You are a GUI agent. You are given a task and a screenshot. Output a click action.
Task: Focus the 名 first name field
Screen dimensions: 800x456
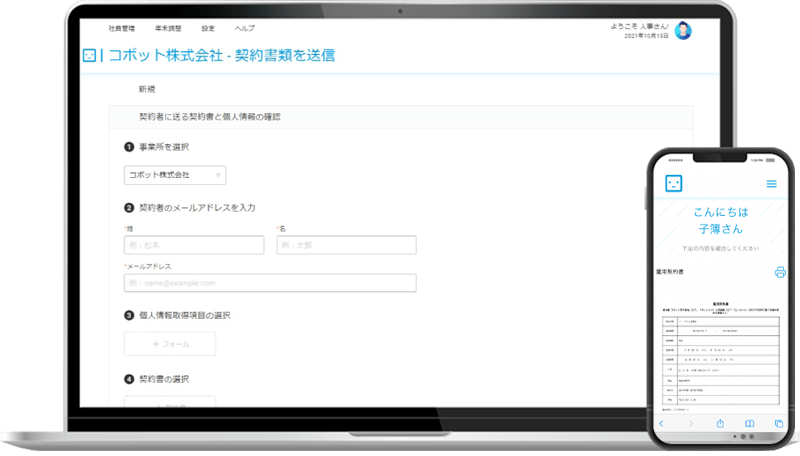346,245
